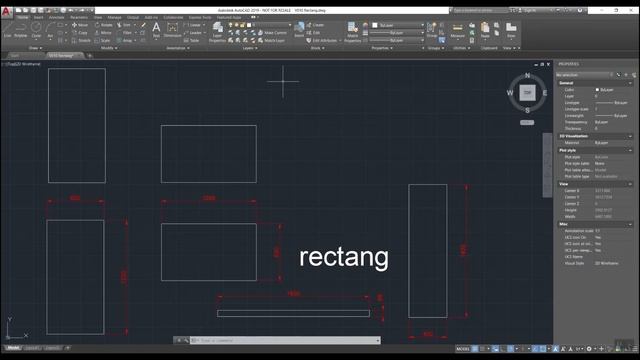The image size is (640, 360).
Task: Switch to the Home ribbon tab
Action: tap(23, 18)
